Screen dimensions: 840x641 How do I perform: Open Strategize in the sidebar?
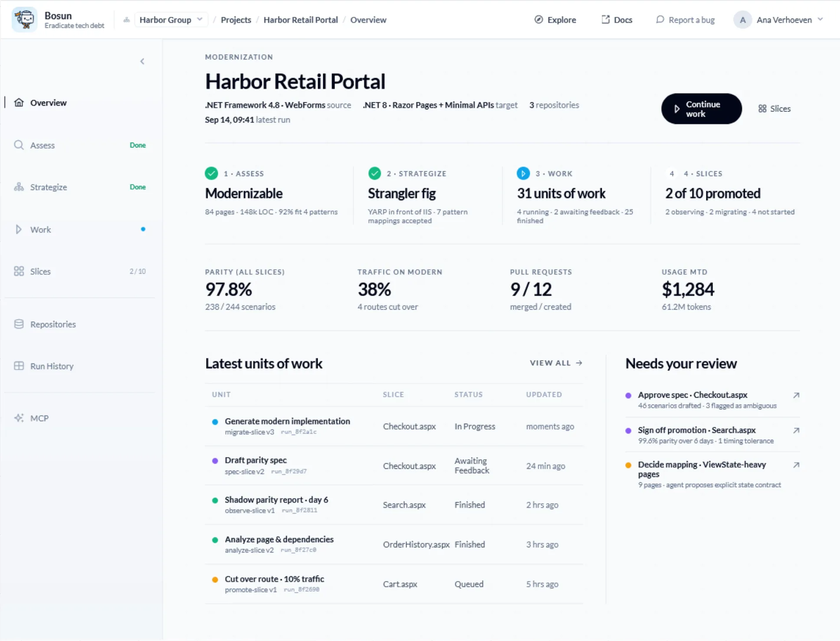(80, 187)
